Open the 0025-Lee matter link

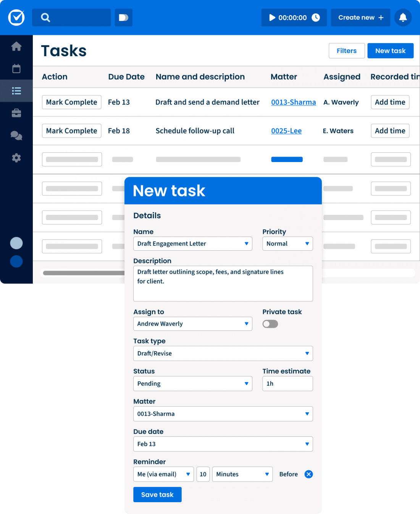click(286, 131)
